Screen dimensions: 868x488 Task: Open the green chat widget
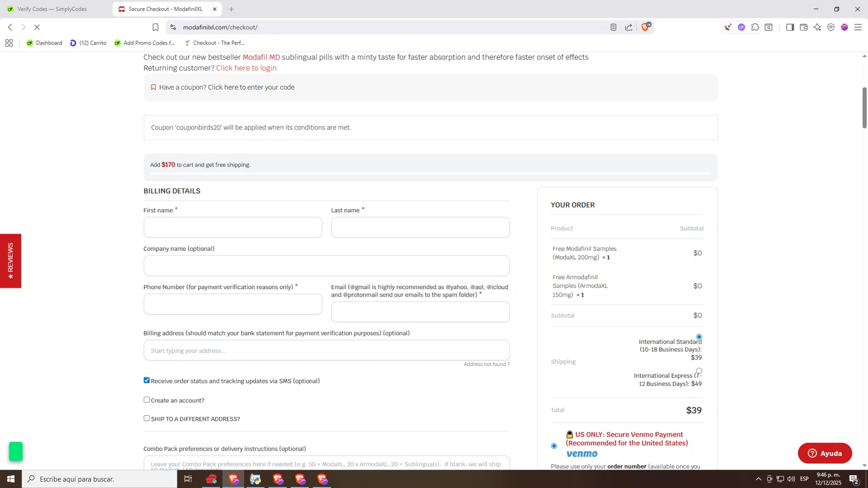(x=16, y=451)
